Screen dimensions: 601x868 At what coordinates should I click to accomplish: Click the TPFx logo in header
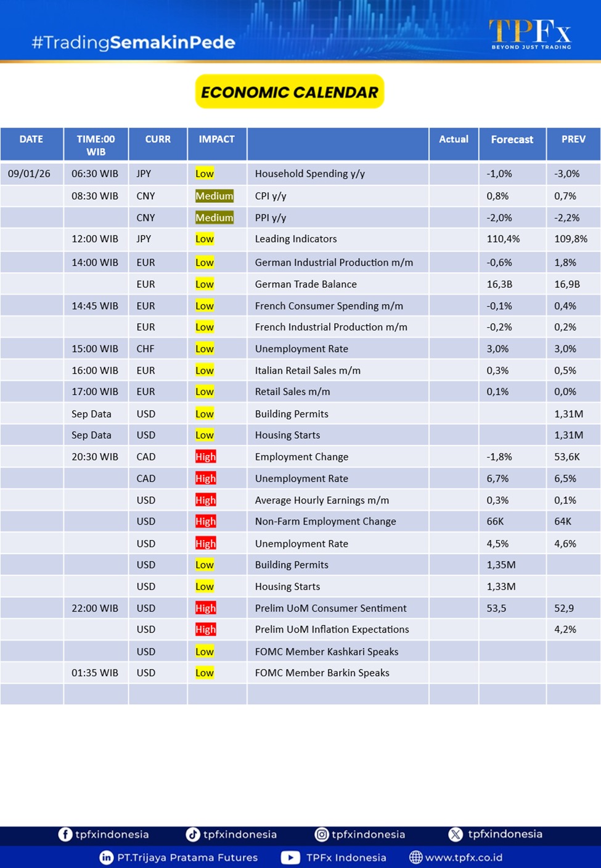tap(530, 34)
